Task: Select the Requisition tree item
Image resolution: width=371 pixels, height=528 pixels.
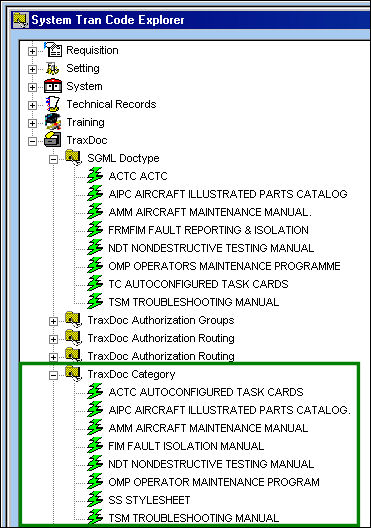Action: click(x=92, y=50)
